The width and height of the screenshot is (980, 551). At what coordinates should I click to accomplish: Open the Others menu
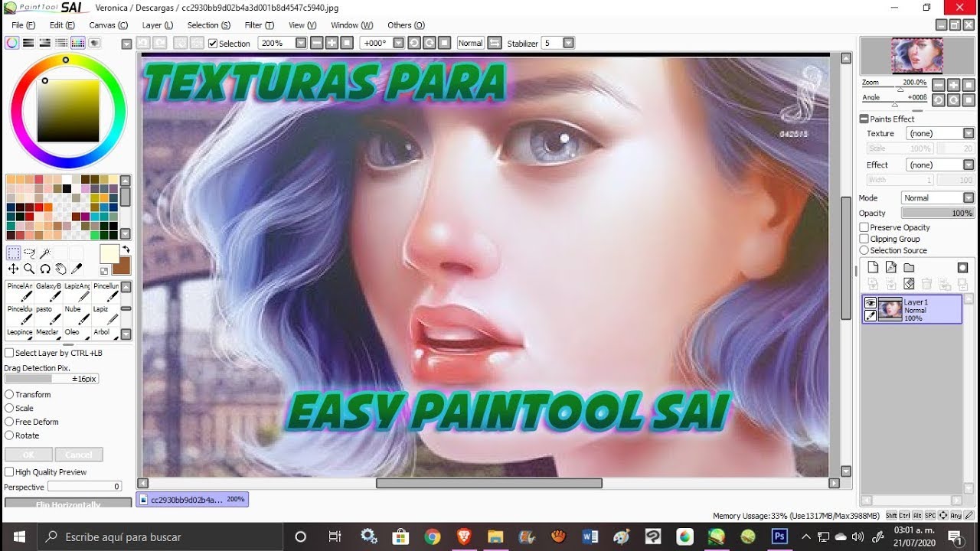(x=406, y=25)
